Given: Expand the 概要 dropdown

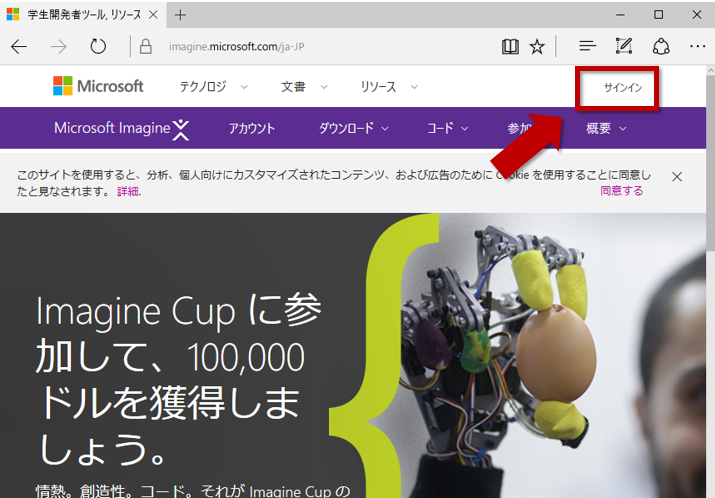Looking at the screenshot, I should [606, 128].
